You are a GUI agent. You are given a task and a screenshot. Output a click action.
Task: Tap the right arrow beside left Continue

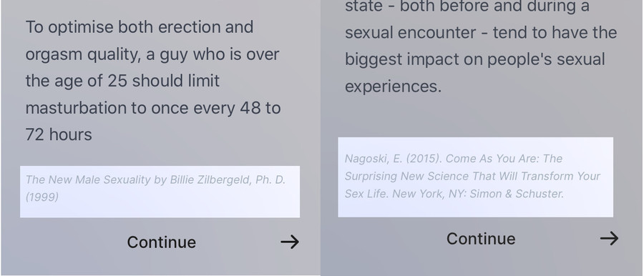pyautogui.click(x=290, y=242)
